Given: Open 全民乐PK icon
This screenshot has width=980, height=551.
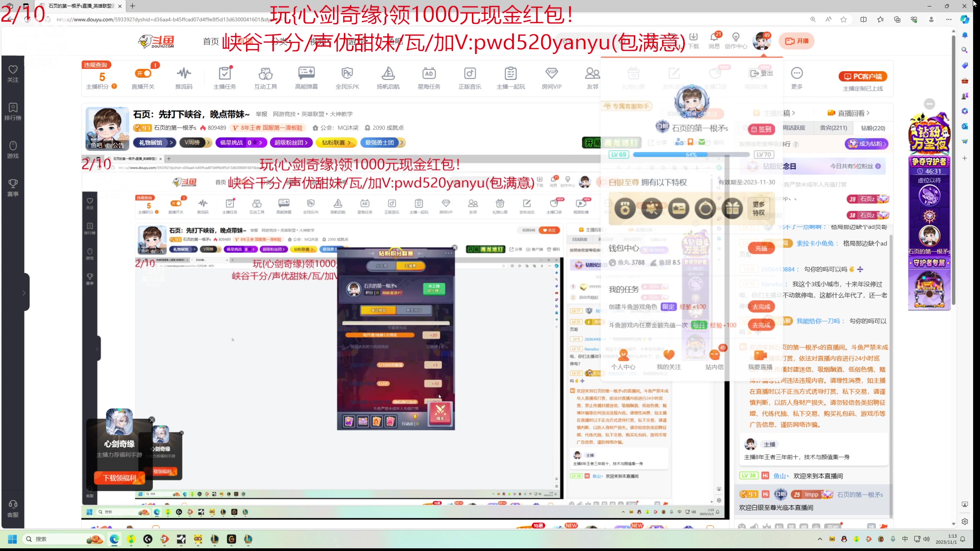Looking at the screenshot, I should (347, 78).
